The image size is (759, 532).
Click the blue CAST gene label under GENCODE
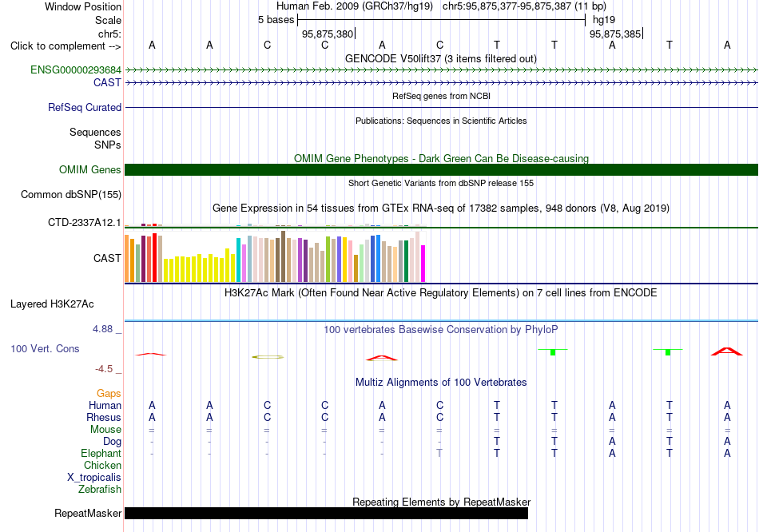point(107,82)
